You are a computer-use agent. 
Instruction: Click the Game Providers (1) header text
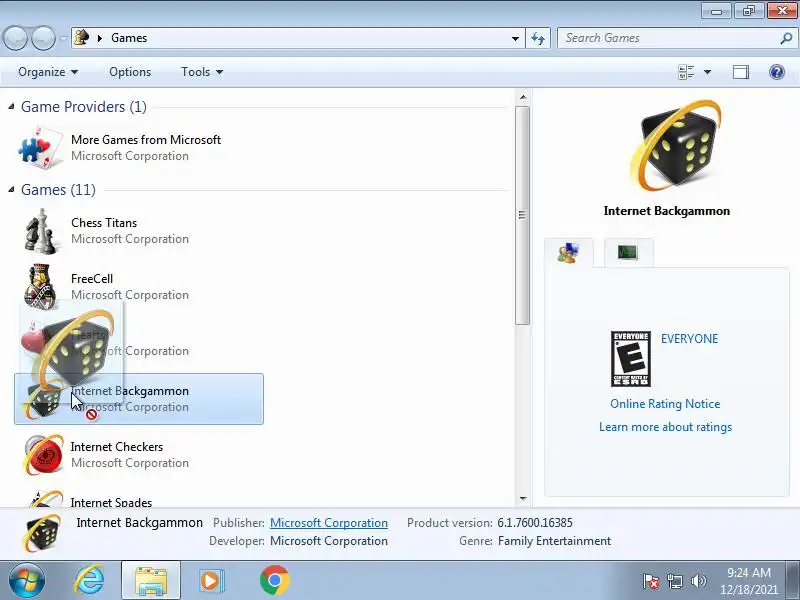84,107
